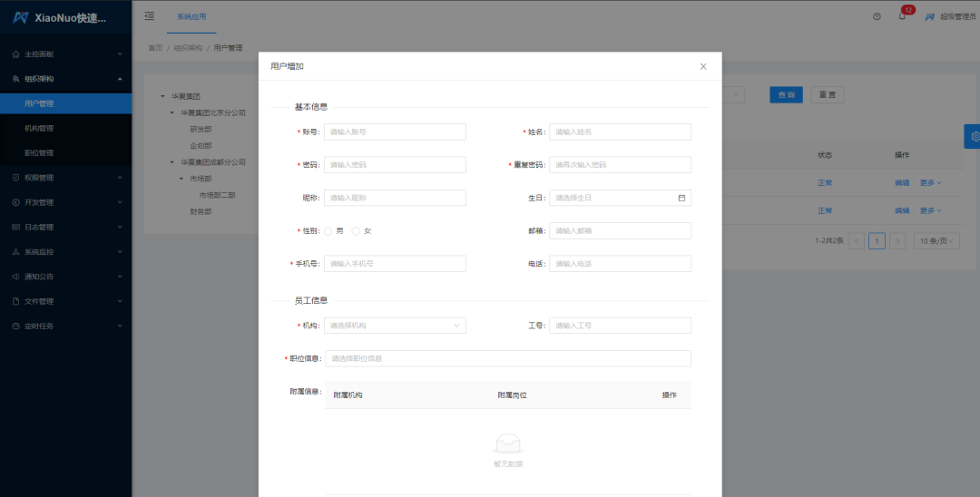Click the 查询 button

[786, 95]
